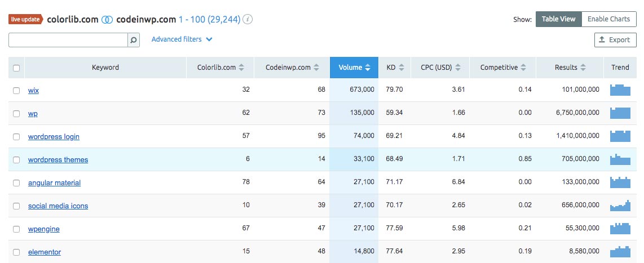
Task: Click KD value 77.59
Action: [394, 228]
